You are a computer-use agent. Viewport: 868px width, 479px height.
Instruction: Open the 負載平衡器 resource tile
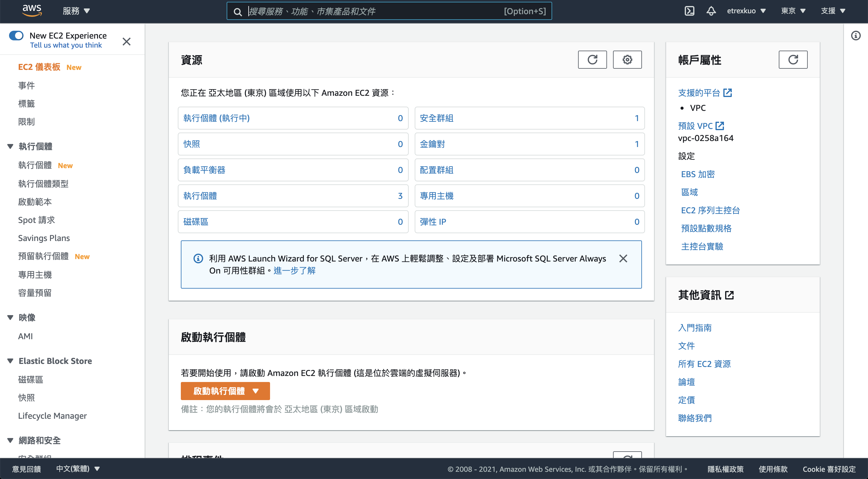tap(293, 170)
